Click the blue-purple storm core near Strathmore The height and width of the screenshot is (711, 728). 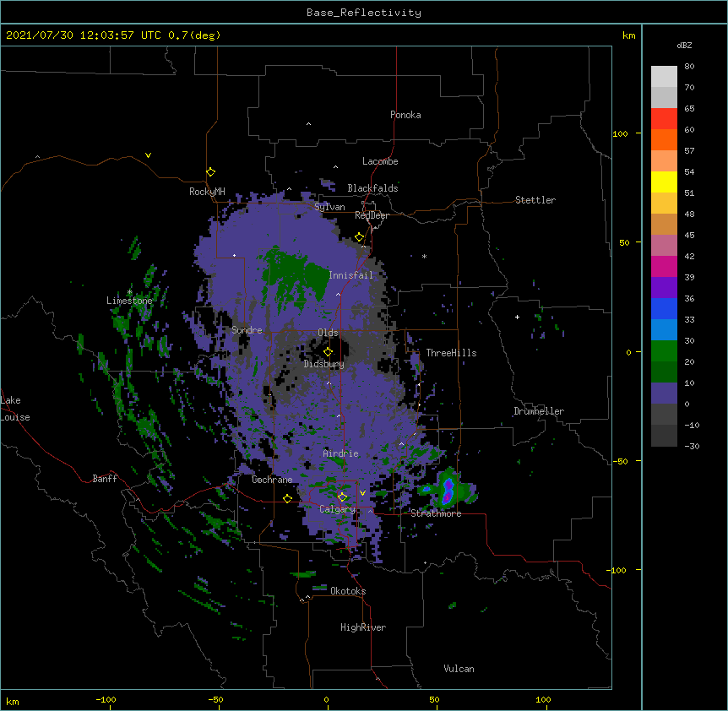(448, 491)
